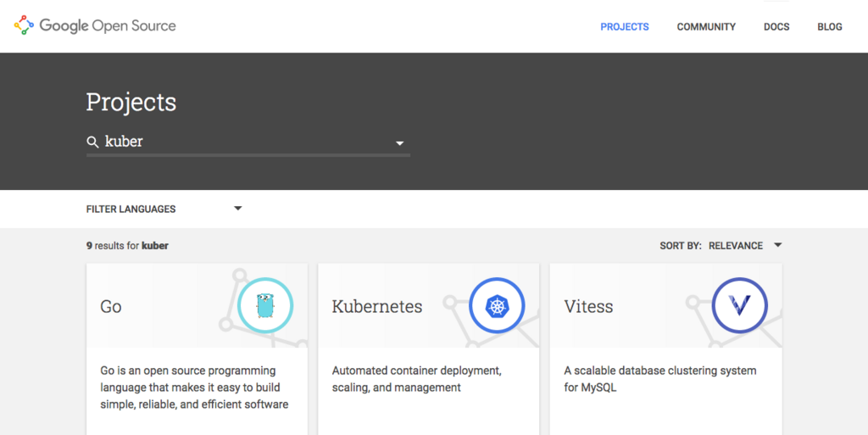Open the Go project title
Viewport: 868px width, 435px height.
pyautogui.click(x=111, y=307)
